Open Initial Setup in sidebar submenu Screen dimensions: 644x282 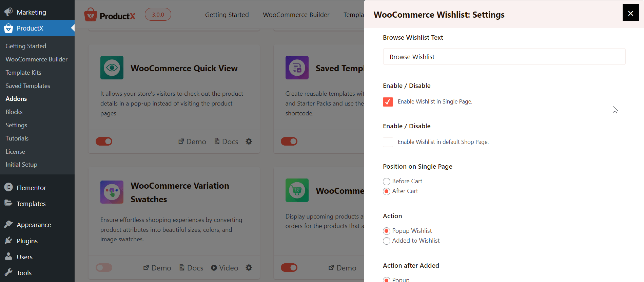(21, 164)
